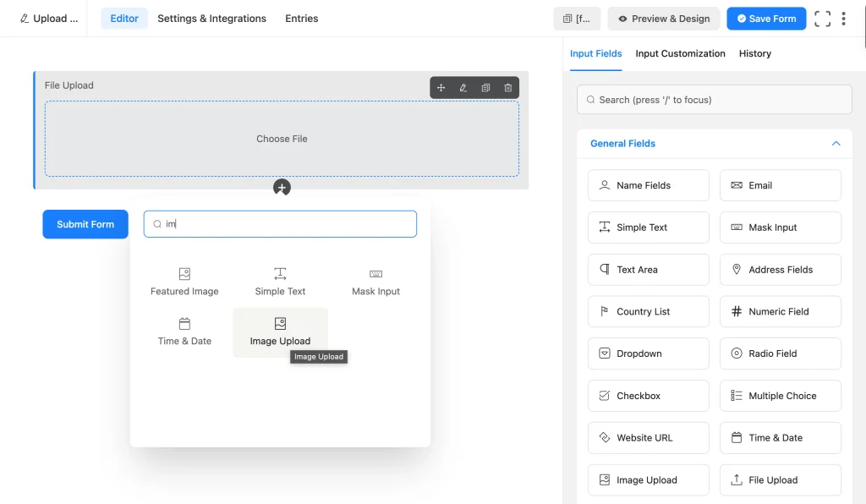
Task: Click the plus icon below File Upload field
Action: pyautogui.click(x=282, y=188)
